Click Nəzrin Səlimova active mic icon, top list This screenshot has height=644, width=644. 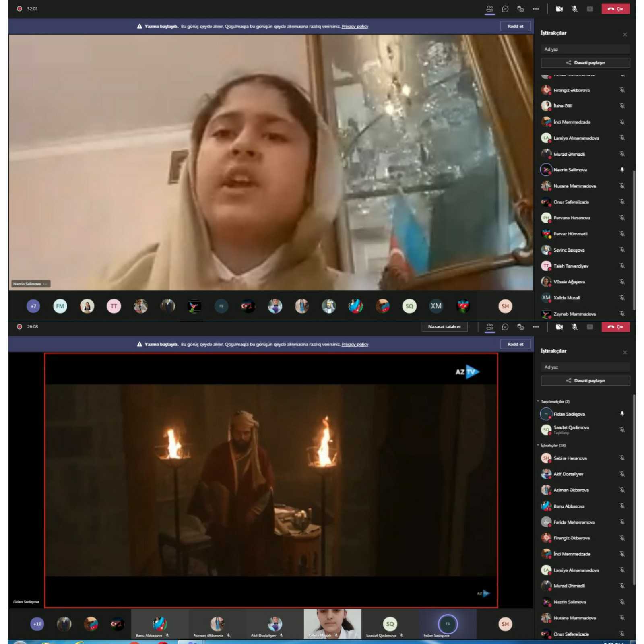622,170
